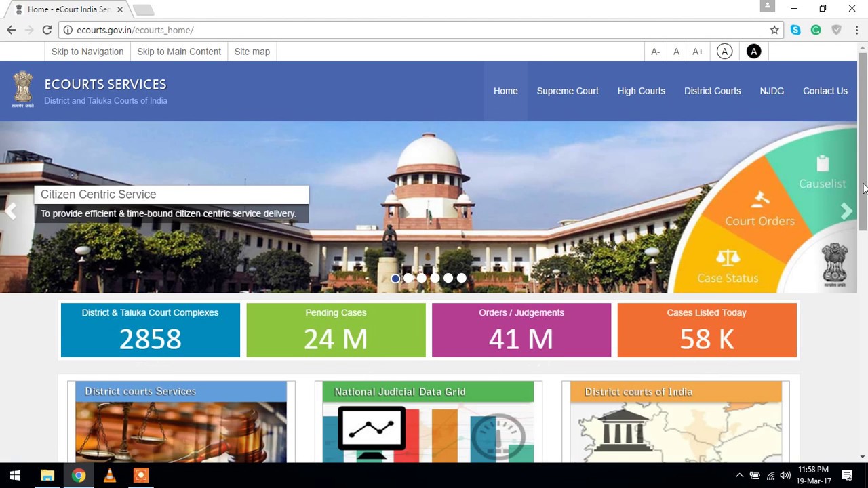Click the Chrome taskbar icon
The width and height of the screenshot is (868, 488).
pyautogui.click(x=79, y=475)
